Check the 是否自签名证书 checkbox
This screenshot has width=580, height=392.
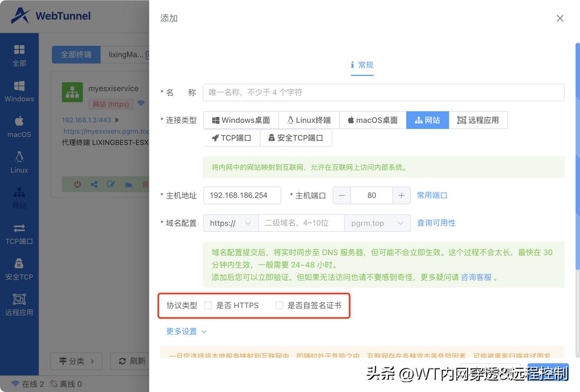point(279,305)
